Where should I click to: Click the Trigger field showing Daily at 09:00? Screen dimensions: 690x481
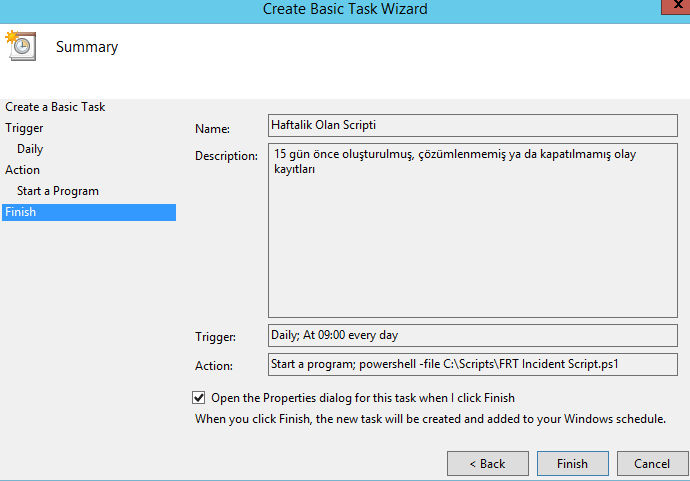point(473,335)
